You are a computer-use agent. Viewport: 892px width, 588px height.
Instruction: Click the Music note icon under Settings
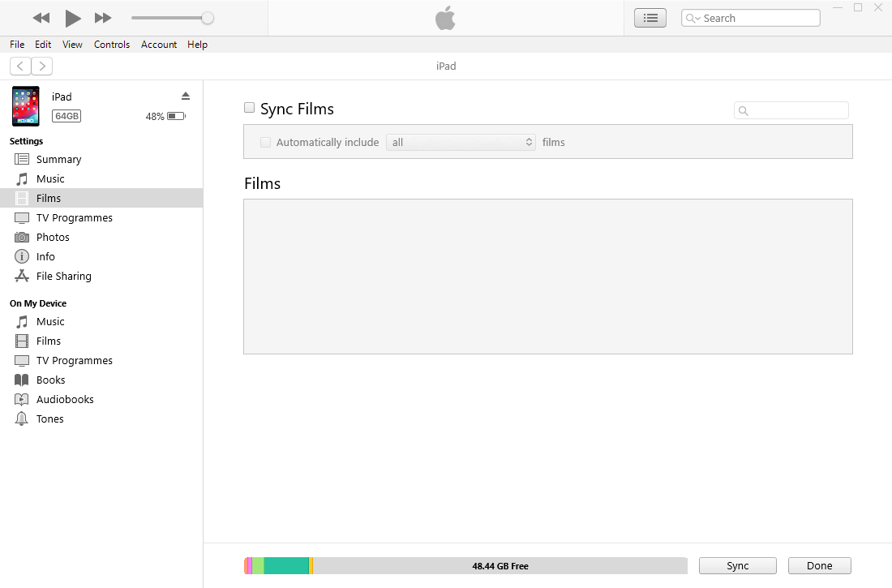pyautogui.click(x=22, y=178)
